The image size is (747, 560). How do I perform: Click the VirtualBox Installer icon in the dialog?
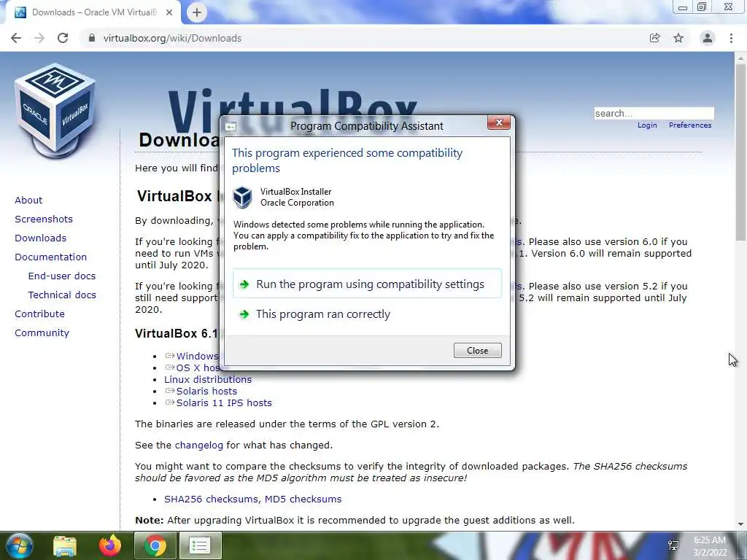[x=242, y=197]
